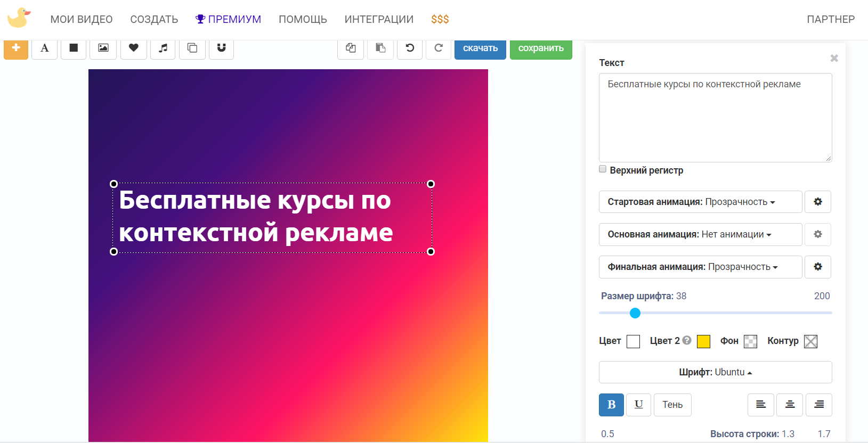Toggle bold text formatting

(x=611, y=405)
